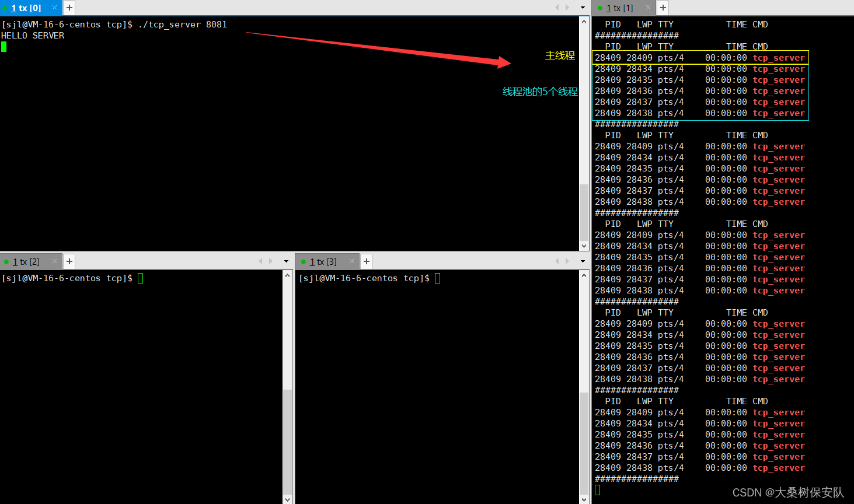The image size is (854, 504).
Task: Click scroll-down arrow in tx [3] terminal
Action: click(584, 499)
